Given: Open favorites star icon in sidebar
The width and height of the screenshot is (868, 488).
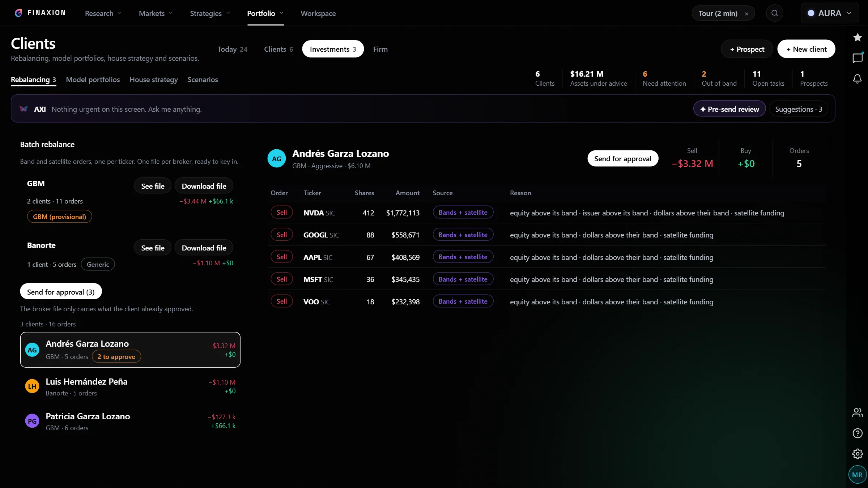Looking at the screenshot, I should pos(858,37).
